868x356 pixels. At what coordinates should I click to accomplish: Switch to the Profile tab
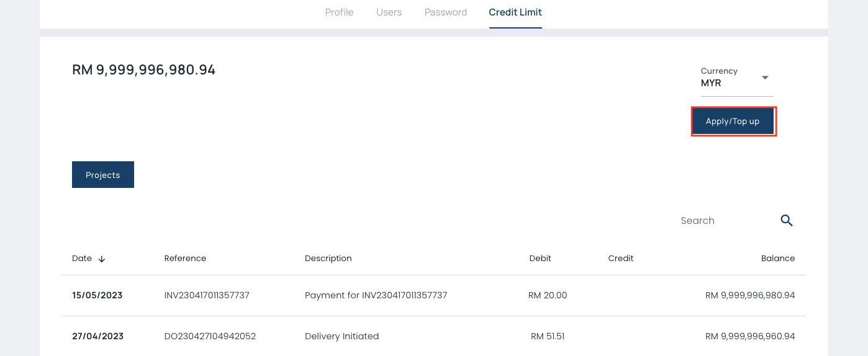coord(339,12)
